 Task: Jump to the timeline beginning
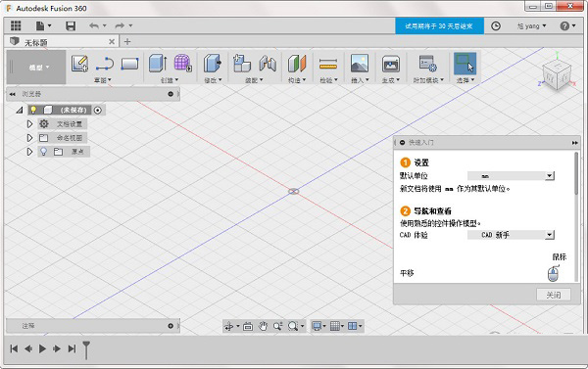(14, 349)
